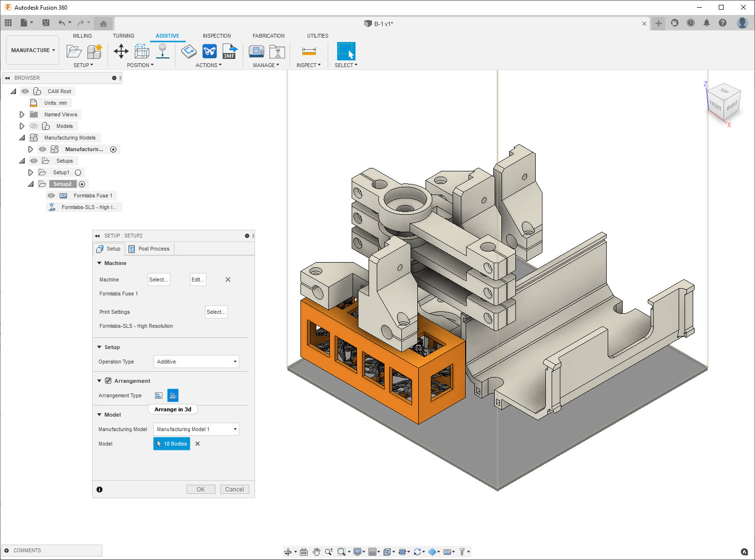Open notifications bell icon
Screen dimensions: 755x560
pos(707,23)
